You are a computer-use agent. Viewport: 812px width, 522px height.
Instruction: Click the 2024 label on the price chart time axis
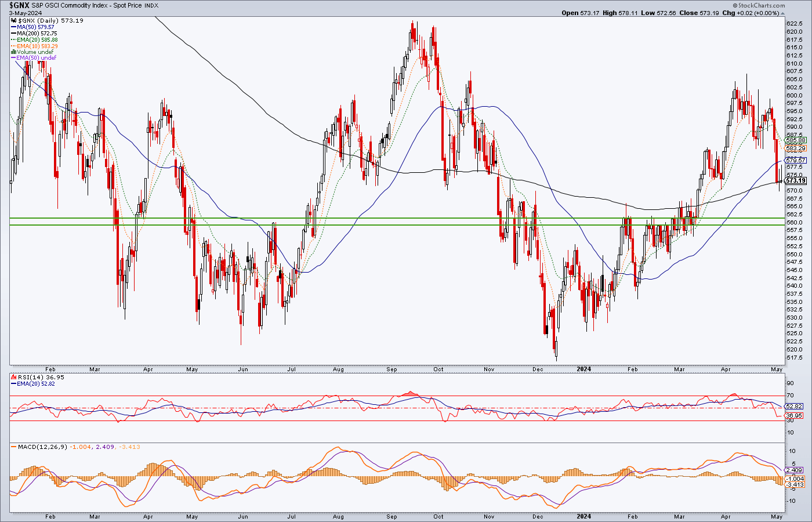tap(584, 369)
